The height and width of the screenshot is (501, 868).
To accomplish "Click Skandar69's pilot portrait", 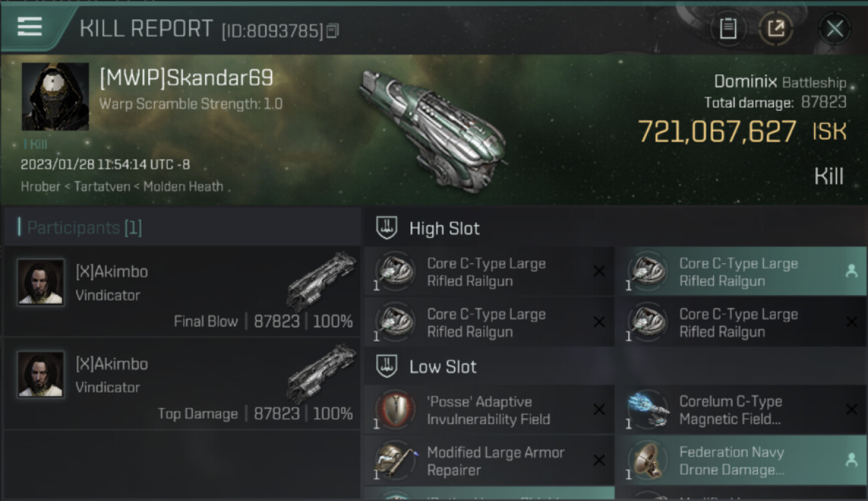I will (x=55, y=97).
